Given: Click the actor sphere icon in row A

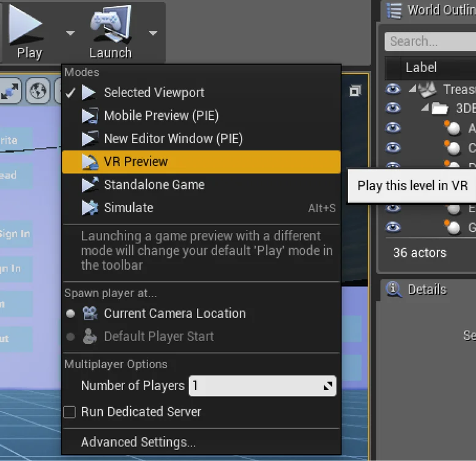Looking at the screenshot, I should tap(453, 128).
